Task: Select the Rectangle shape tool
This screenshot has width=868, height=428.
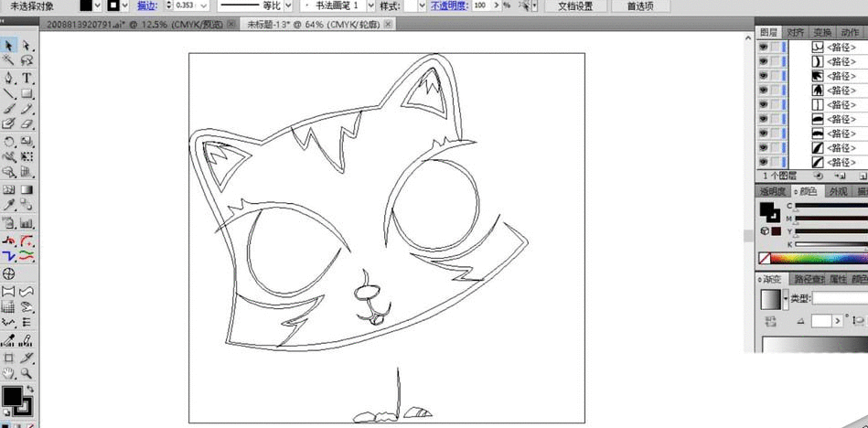Action: coord(27,92)
